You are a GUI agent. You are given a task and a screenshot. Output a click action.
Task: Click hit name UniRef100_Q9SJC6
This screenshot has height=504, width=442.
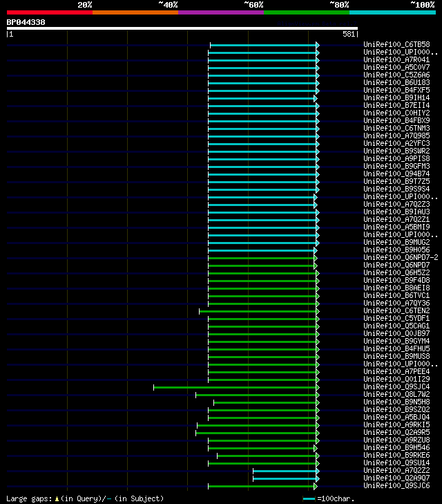[x=396, y=485]
